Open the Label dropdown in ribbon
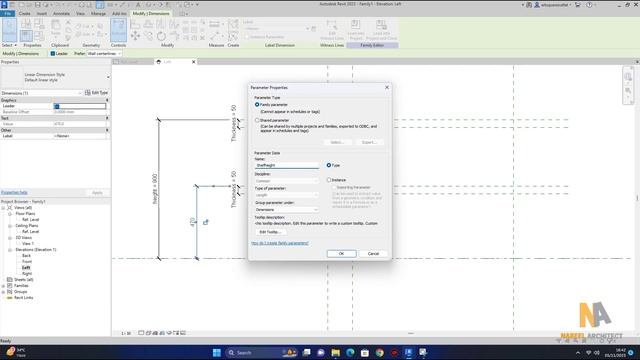Image resolution: width=640 pixels, height=360 pixels. point(279,29)
